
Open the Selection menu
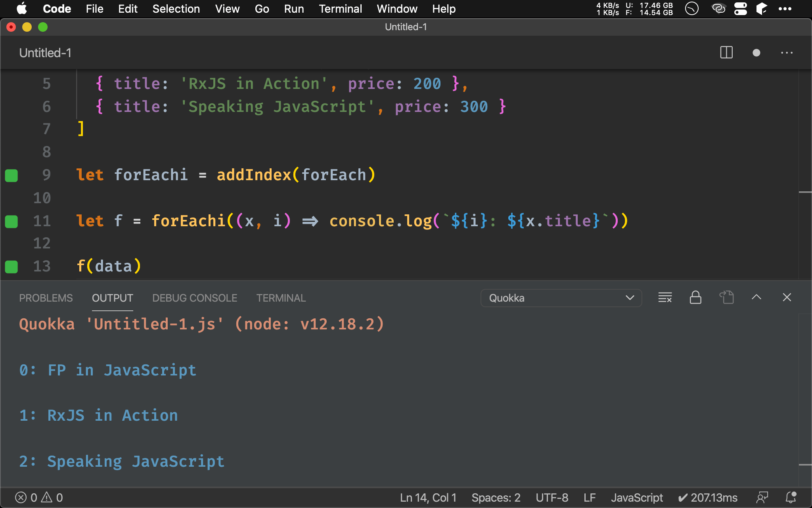[x=176, y=9]
